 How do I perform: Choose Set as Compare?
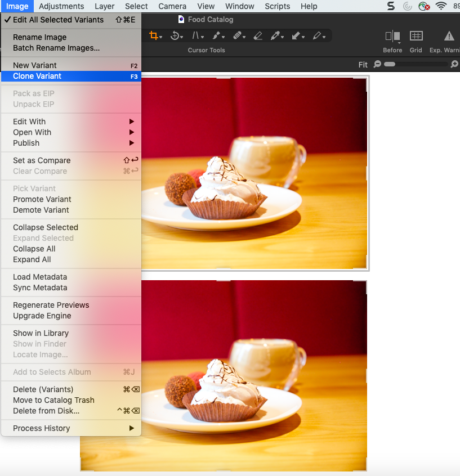tap(71, 160)
